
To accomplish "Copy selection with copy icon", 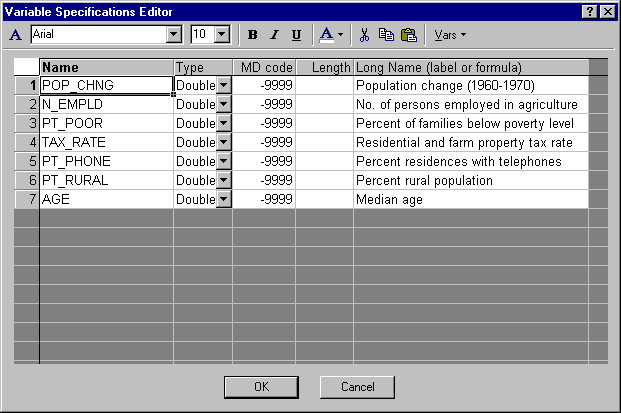I will click(x=386, y=35).
